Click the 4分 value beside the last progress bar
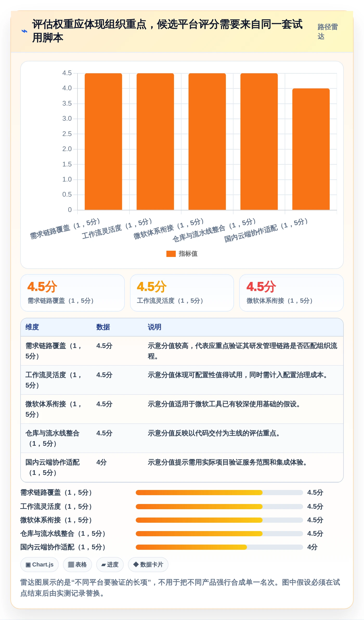 [x=313, y=547]
